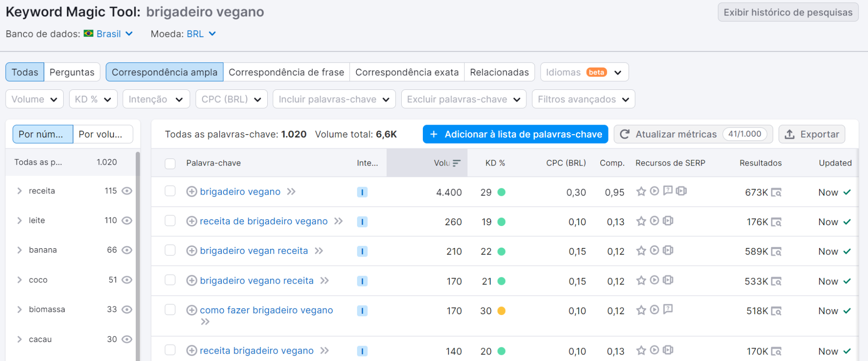The width and height of the screenshot is (868, 361).
Task: Switch to Correspondência de frase match type
Action: 286,72
